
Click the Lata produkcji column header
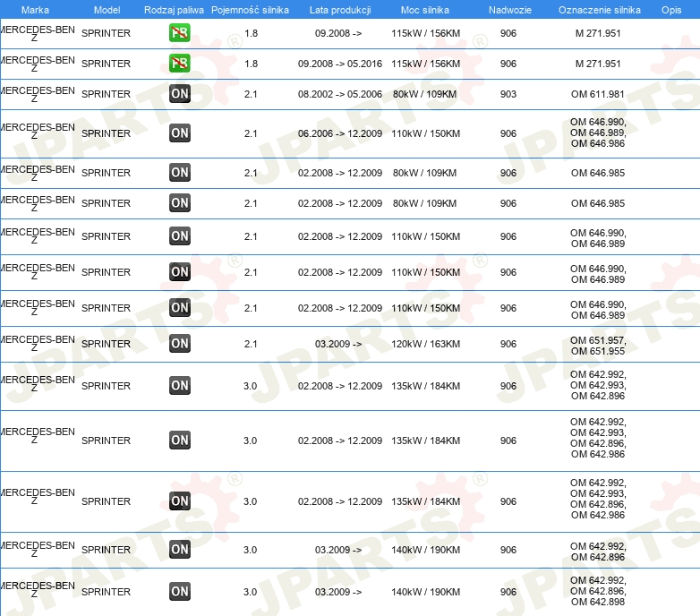tap(340, 10)
